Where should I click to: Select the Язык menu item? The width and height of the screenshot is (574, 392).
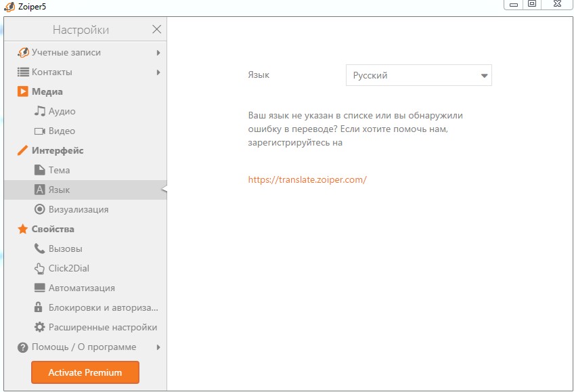coord(85,190)
